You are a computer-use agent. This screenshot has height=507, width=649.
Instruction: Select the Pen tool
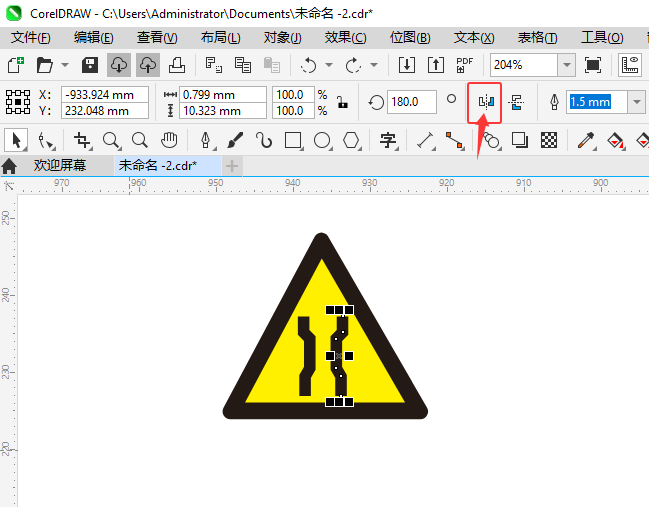point(205,140)
